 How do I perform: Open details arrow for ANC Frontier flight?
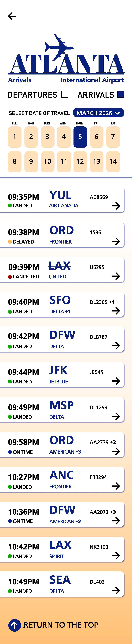[x=115, y=486]
